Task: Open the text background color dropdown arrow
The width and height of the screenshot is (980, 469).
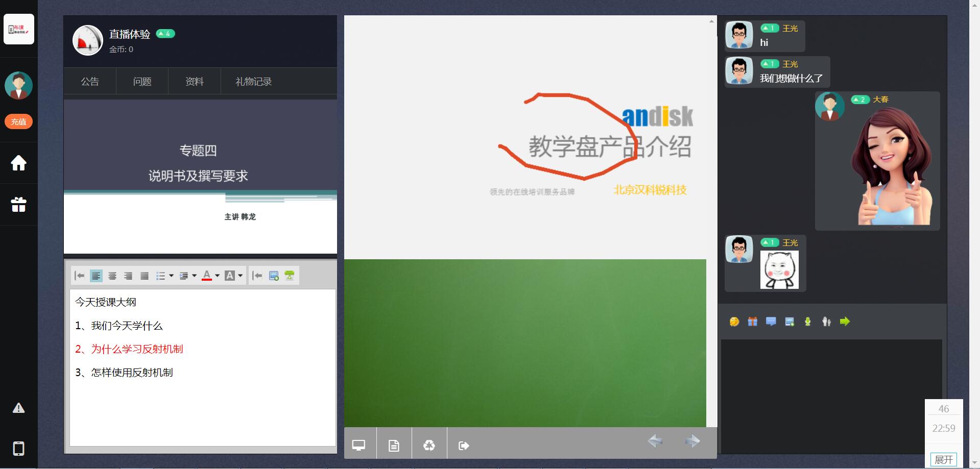Action: click(x=241, y=276)
